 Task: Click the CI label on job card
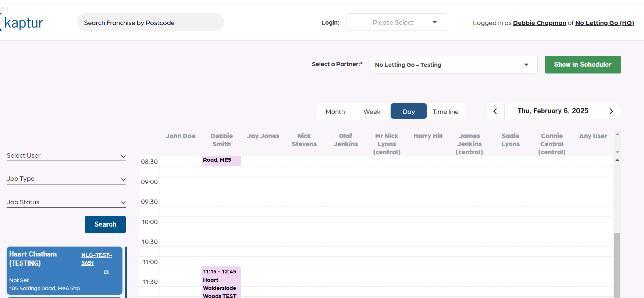coord(106,272)
